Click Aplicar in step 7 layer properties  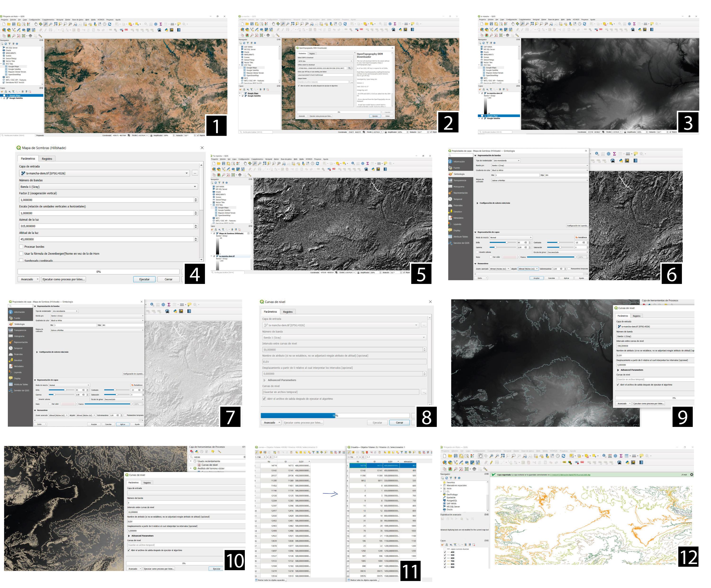click(x=123, y=424)
